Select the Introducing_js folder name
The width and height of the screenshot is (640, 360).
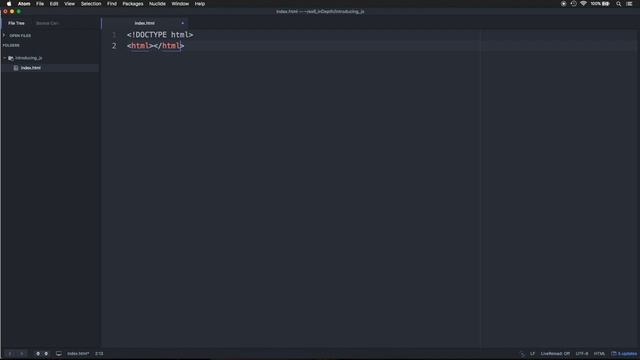(x=29, y=58)
